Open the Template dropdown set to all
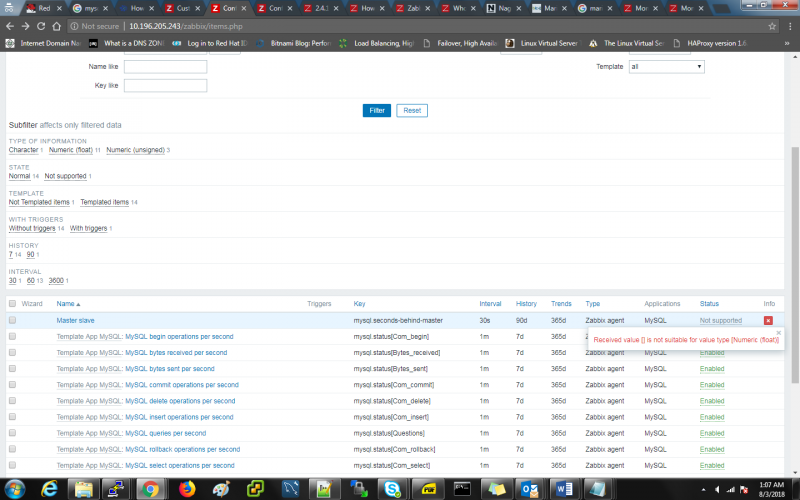This screenshot has height=500, width=800. (x=666, y=66)
